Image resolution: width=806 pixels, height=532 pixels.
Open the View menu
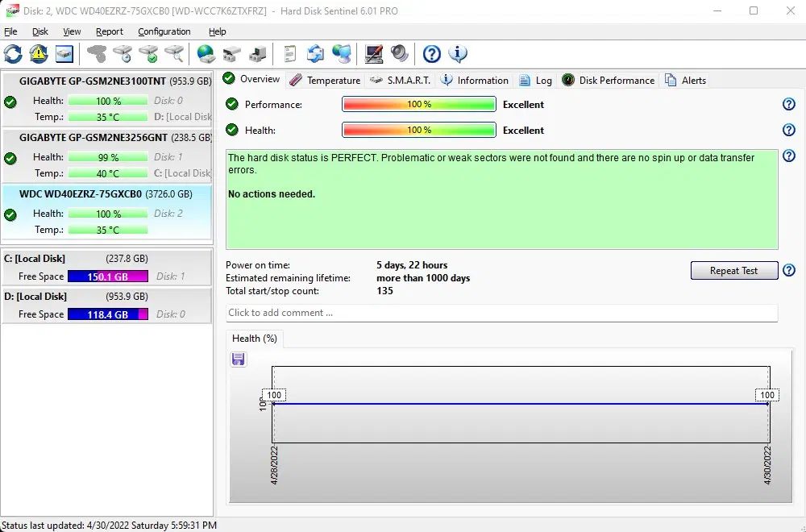tap(72, 31)
